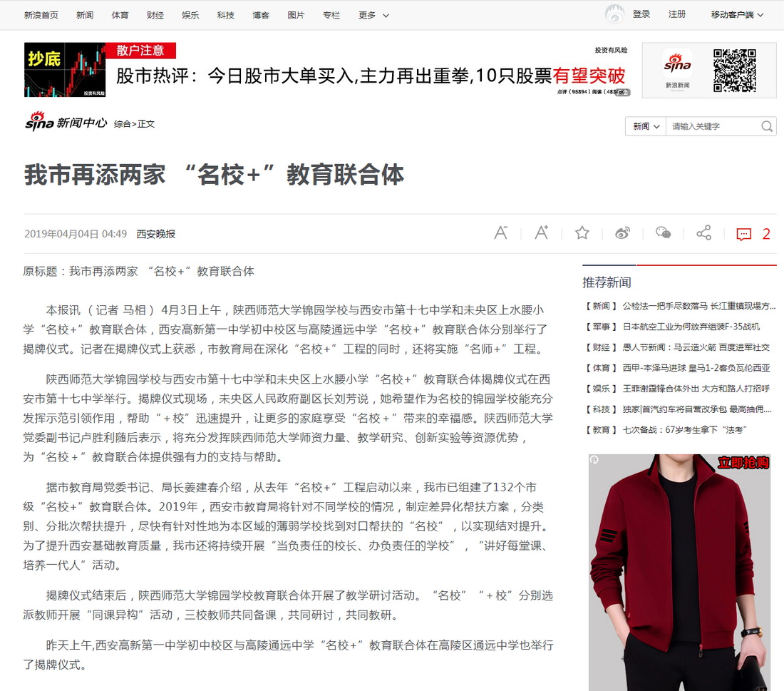The width and height of the screenshot is (784, 691).
Task: Go to 财经 in top navigation
Action: tap(155, 15)
